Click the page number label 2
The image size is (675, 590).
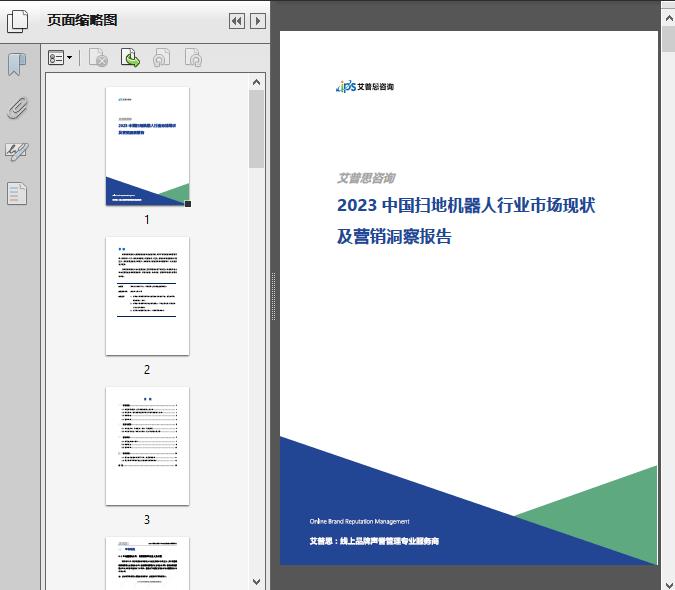tap(147, 370)
